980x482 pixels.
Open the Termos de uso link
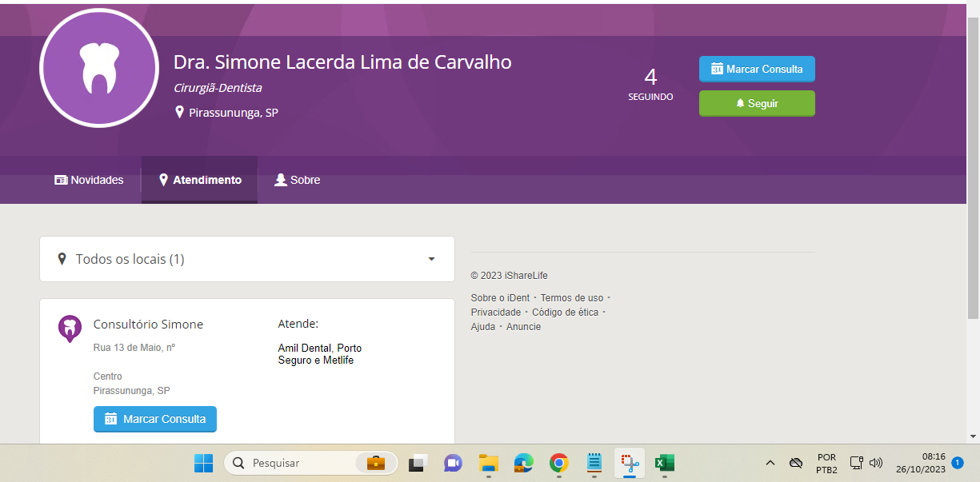click(572, 298)
